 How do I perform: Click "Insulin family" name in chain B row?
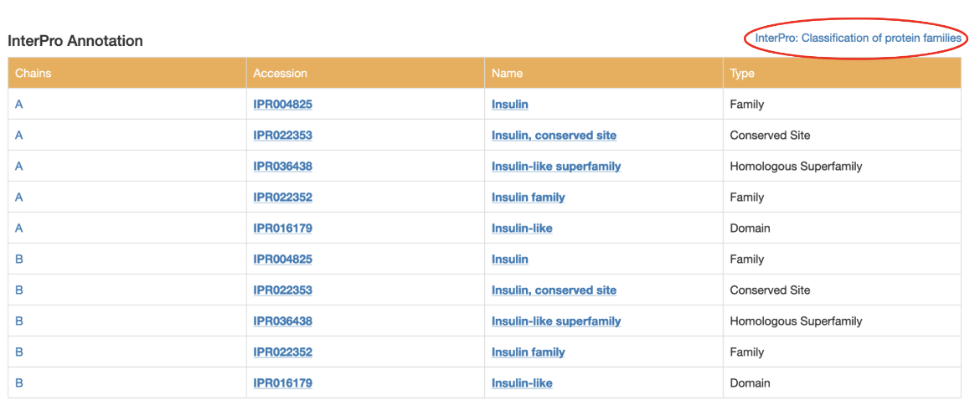pyautogui.click(x=528, y=352)
